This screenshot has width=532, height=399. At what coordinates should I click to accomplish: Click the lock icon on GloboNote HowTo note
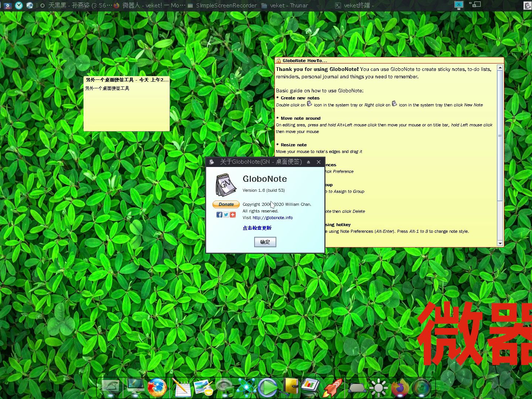[279, 61]
